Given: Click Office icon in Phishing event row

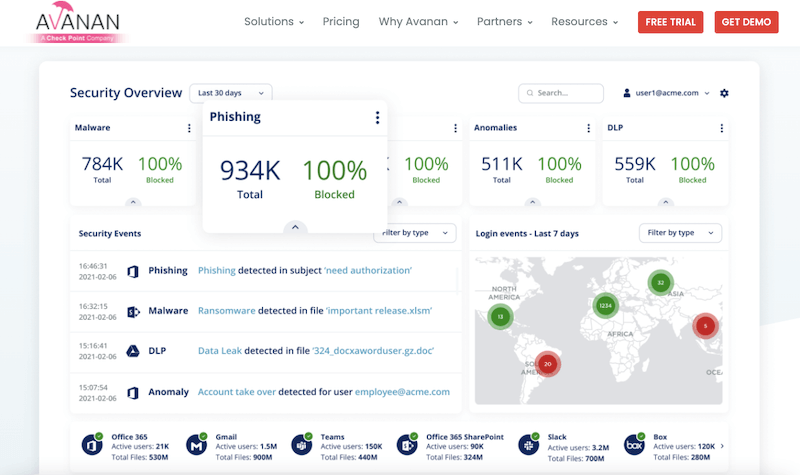Looking at the screenshot, I should tap(133, 271).
